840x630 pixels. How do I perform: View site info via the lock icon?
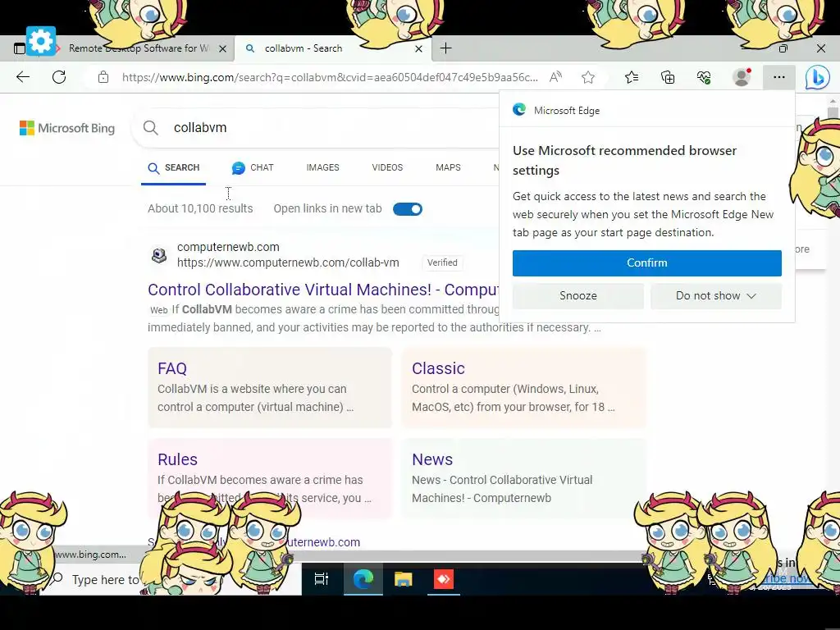(x=103, y=77)
